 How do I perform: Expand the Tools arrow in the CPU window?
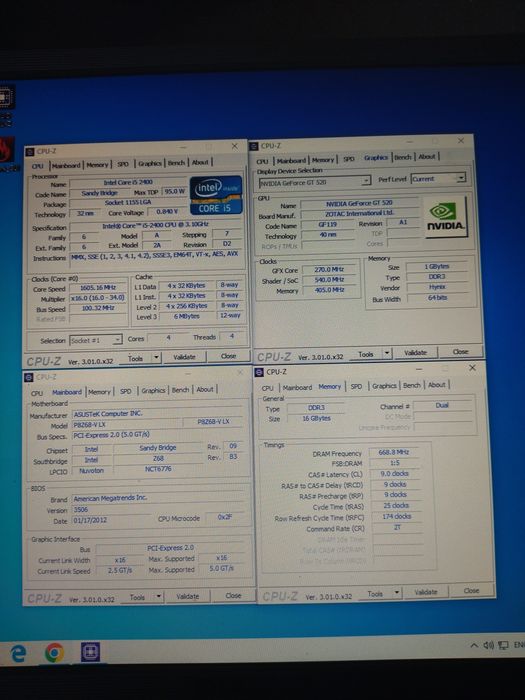[156, 357]
